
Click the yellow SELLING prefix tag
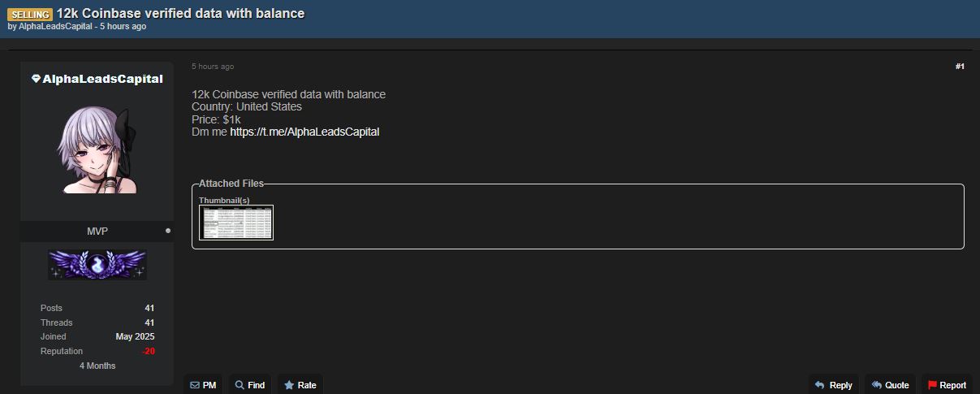click(30, 14)
